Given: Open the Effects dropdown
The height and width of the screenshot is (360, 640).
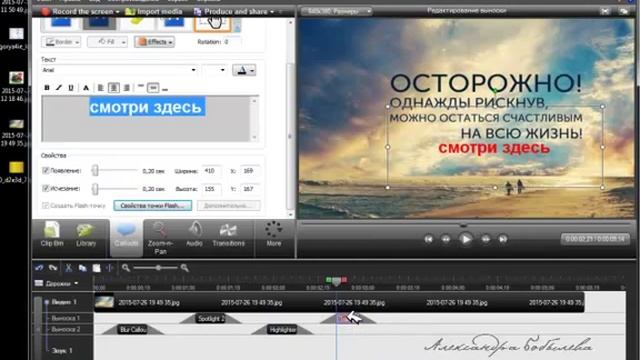Looking at the screenshot, I should pos(154,42).
